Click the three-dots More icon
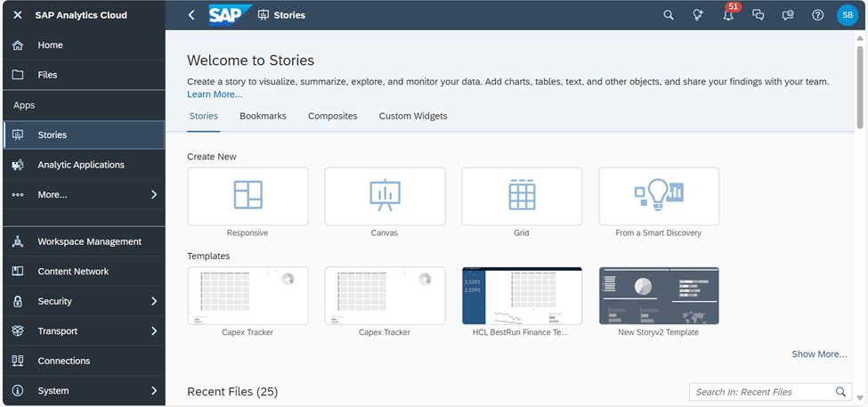The height and width of the screenshot is (407, 868). click(x=18, y=195)
